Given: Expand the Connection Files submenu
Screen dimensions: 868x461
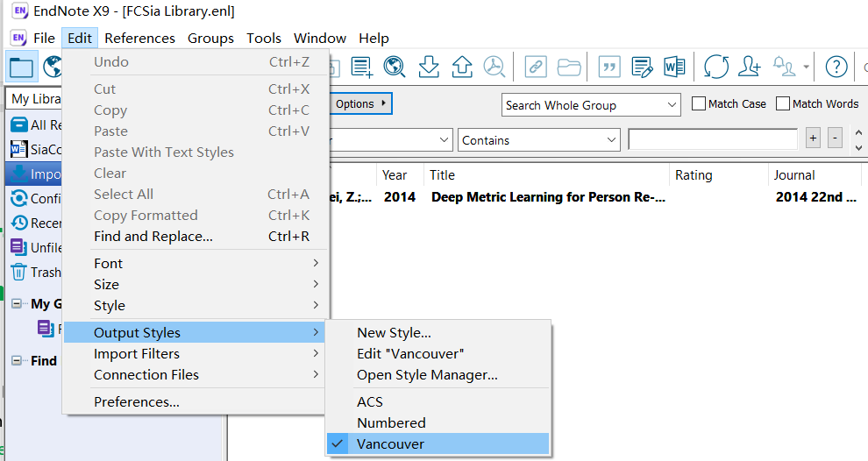Looking at the screenshot, I should pos(195,374).
